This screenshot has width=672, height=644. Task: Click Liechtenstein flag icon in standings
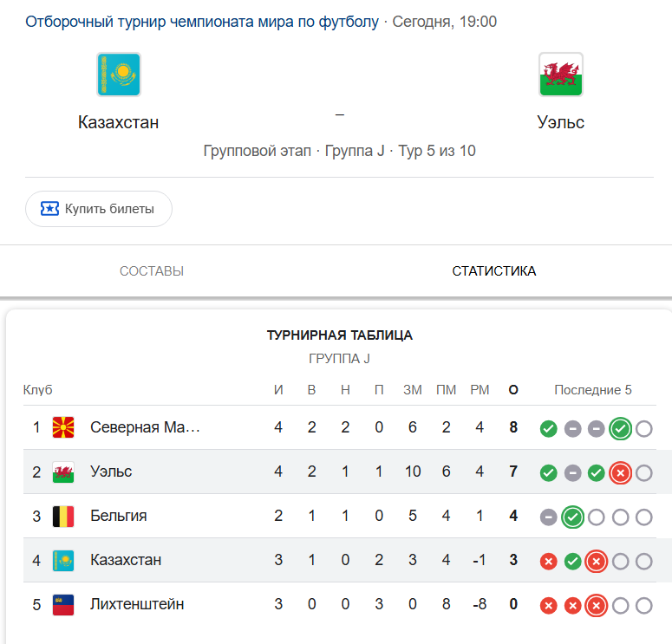coord(63,605)
